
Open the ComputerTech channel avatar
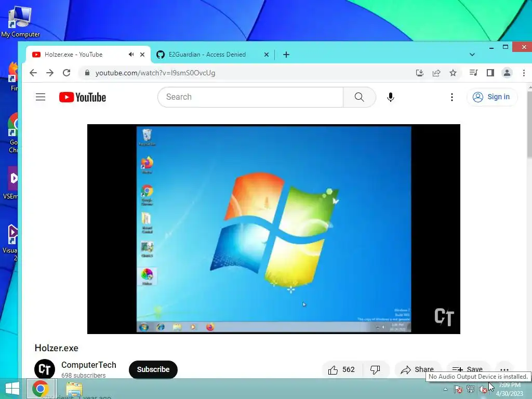tap(45, 369)
